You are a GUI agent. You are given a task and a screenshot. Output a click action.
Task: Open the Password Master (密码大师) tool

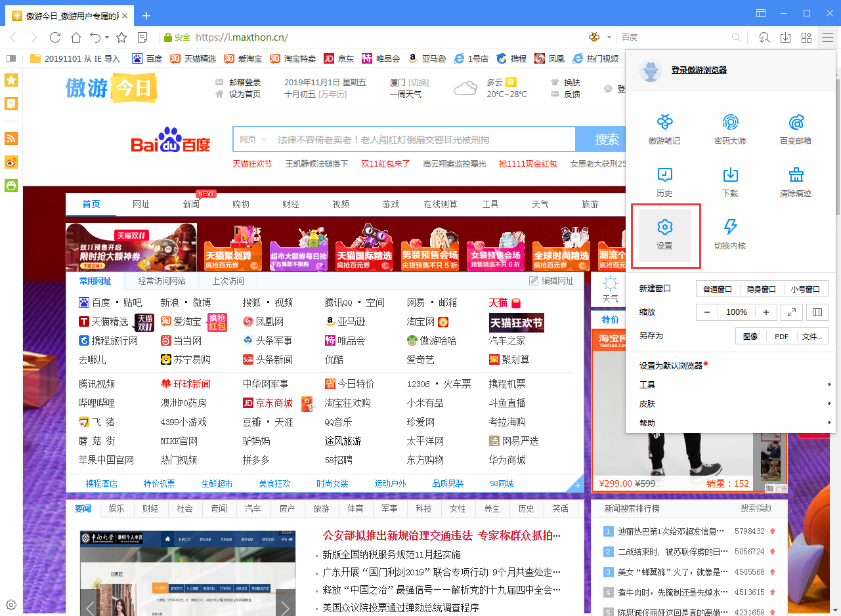click(730, 128)
